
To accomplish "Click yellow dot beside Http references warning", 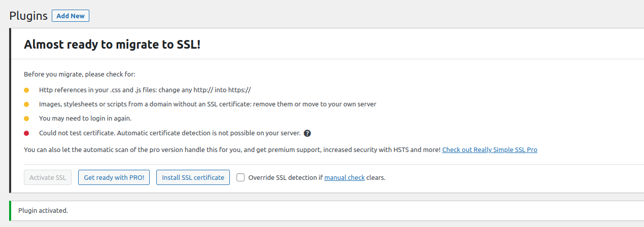I will click(x=27, y=90).
